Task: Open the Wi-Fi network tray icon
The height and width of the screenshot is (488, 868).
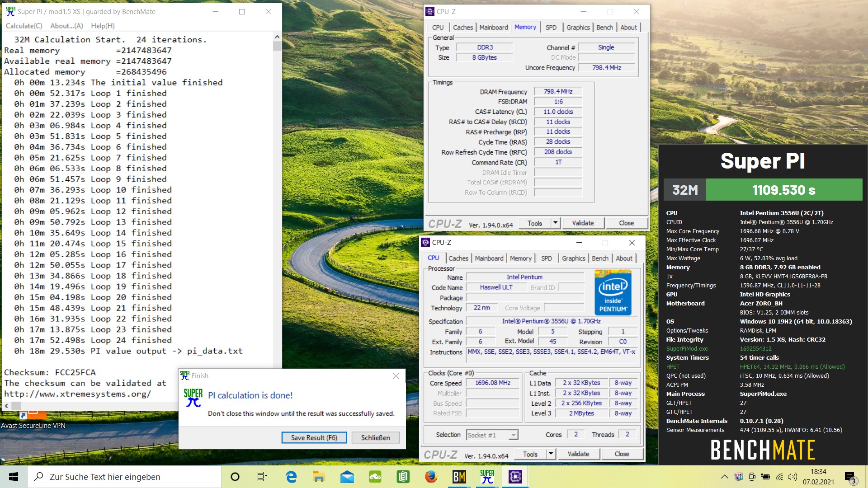Action: pos(779,477)
